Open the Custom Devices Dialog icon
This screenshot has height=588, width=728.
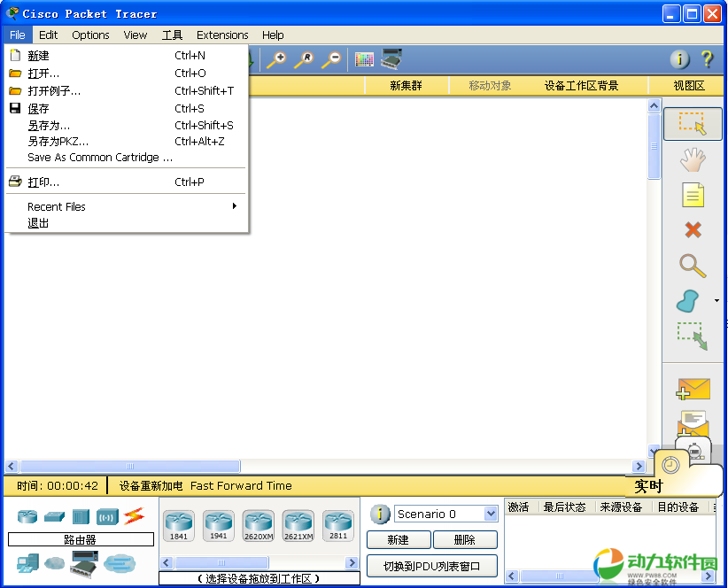[391, 59]
